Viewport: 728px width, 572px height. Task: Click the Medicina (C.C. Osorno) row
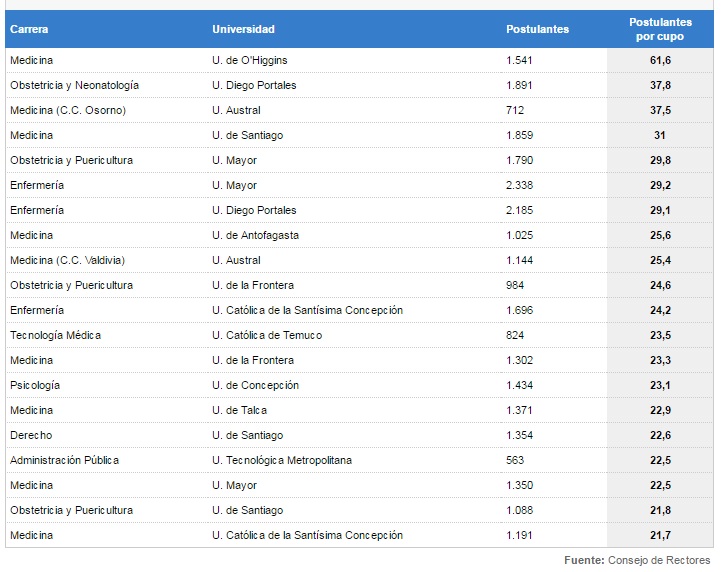(359, 110)
